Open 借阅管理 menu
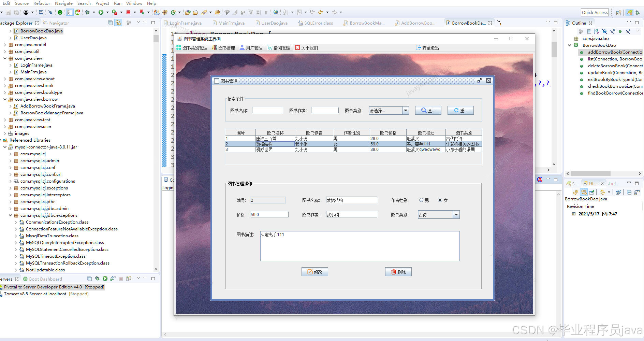Image resolution: width=644 pixels, height=341 pixels. [279, 48]
